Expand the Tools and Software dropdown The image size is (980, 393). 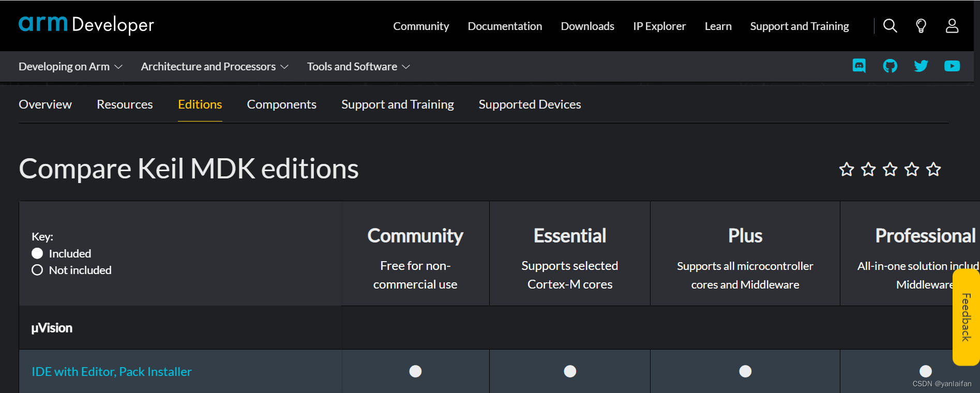tap(358, 67)
